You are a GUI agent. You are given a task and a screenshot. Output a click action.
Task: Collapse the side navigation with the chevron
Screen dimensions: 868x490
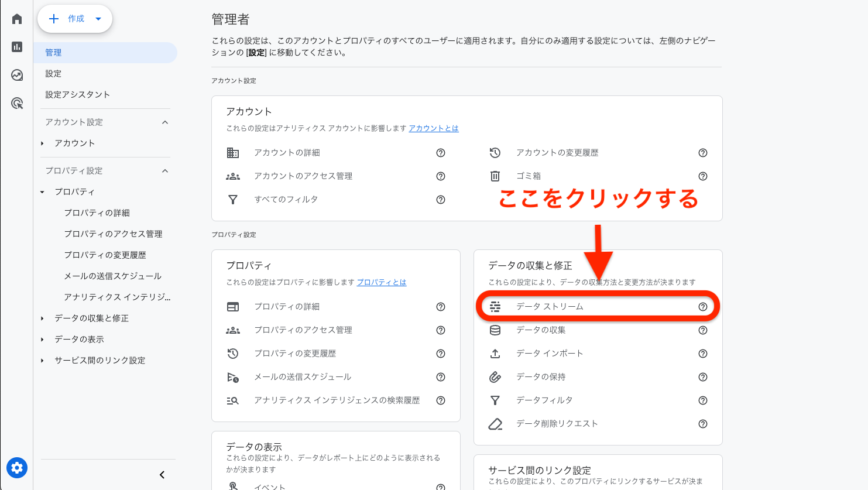click(x=162, y=475)
